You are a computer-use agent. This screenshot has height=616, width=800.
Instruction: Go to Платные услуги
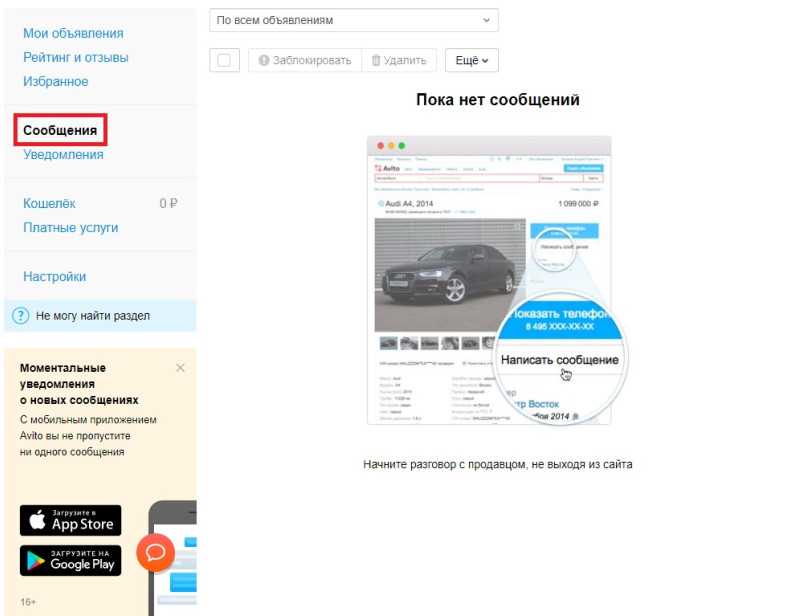(70, 228)
